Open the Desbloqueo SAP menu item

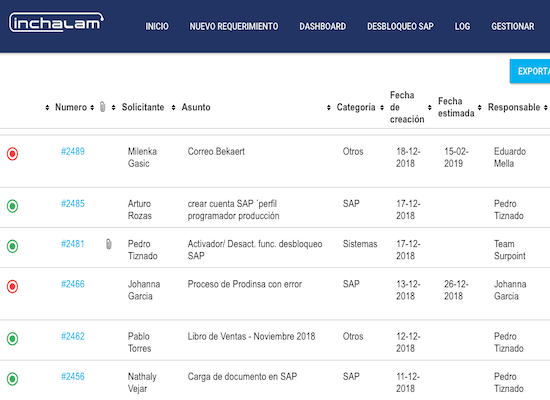pos(400,26)
